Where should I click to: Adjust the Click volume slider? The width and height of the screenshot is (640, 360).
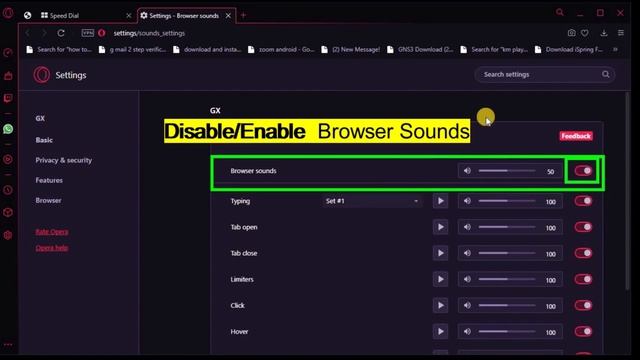tap(507, 305)
